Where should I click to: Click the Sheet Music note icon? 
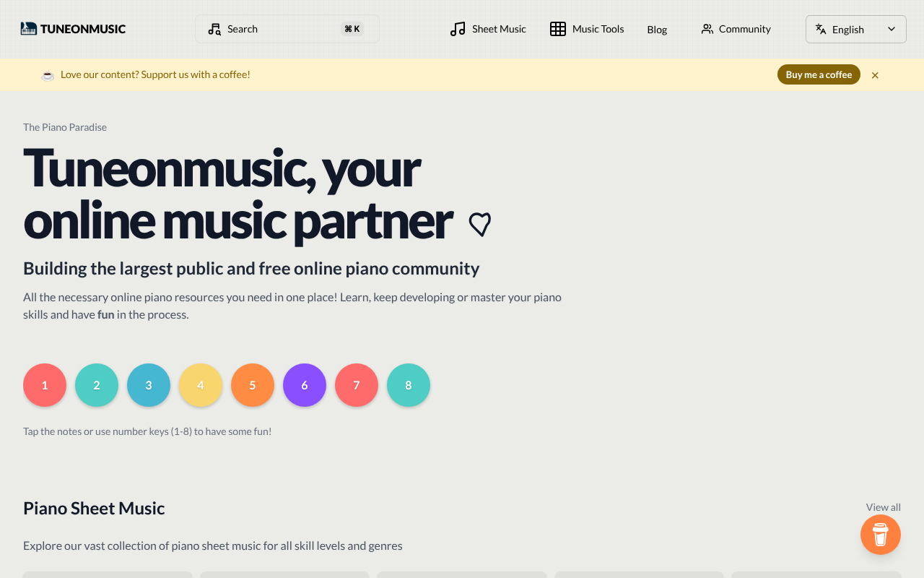(x=456, y=29)
